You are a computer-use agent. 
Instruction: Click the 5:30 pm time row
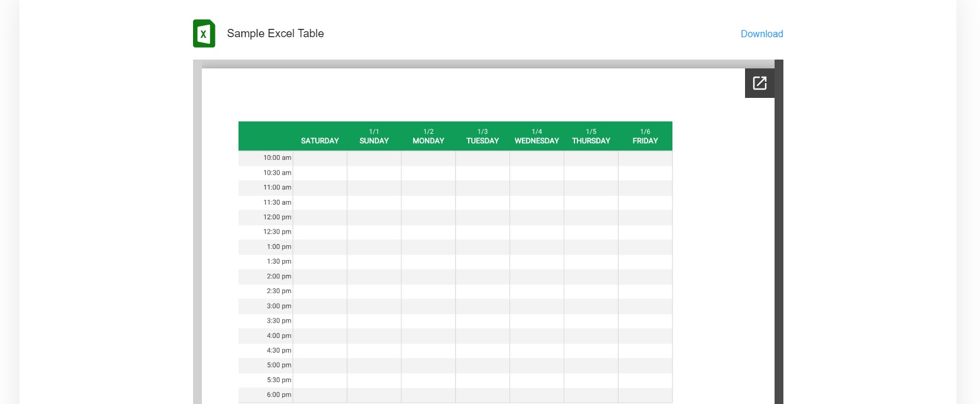[x=455, y=380]
